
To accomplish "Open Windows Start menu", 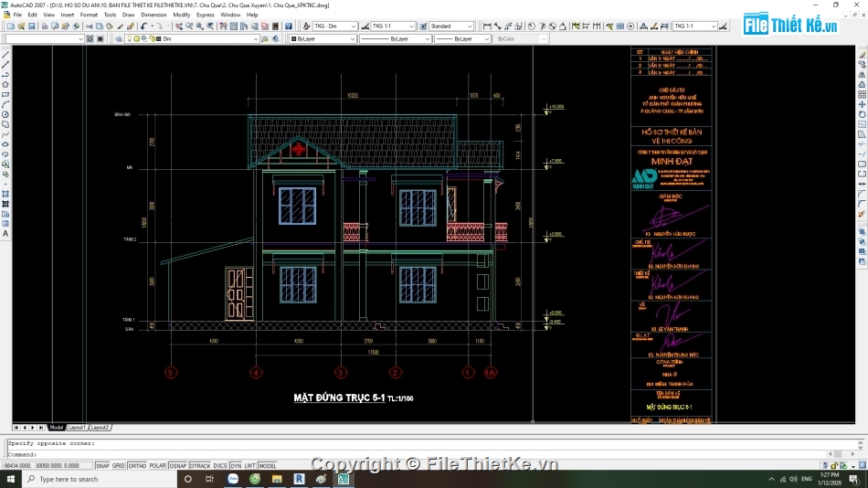I will [11, 479].
